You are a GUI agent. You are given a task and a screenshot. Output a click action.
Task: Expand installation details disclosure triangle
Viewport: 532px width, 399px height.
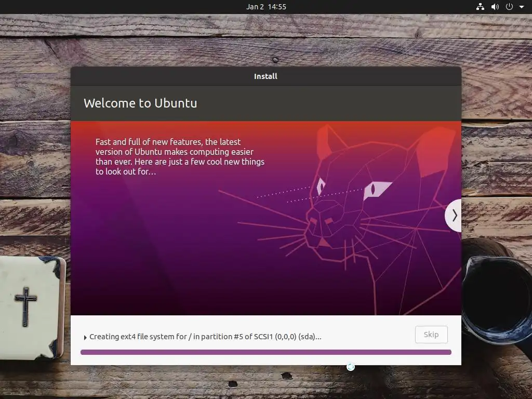click(85, 337)
